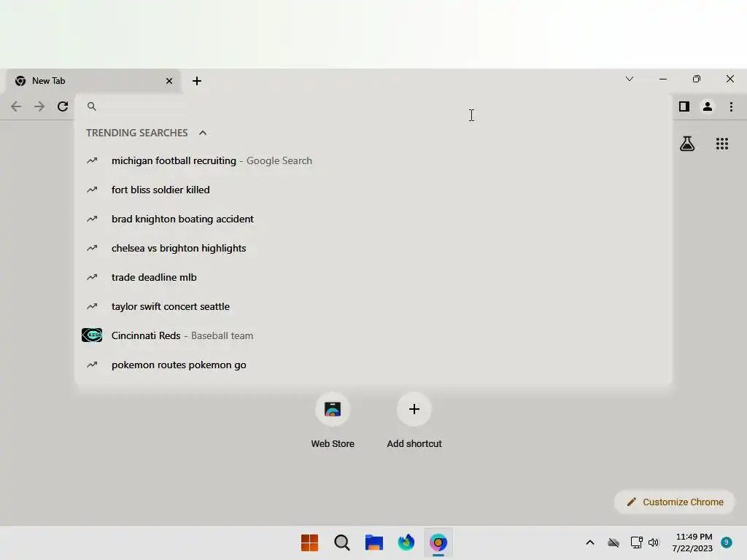Go back with the browser back arrow

coord(16,106)
